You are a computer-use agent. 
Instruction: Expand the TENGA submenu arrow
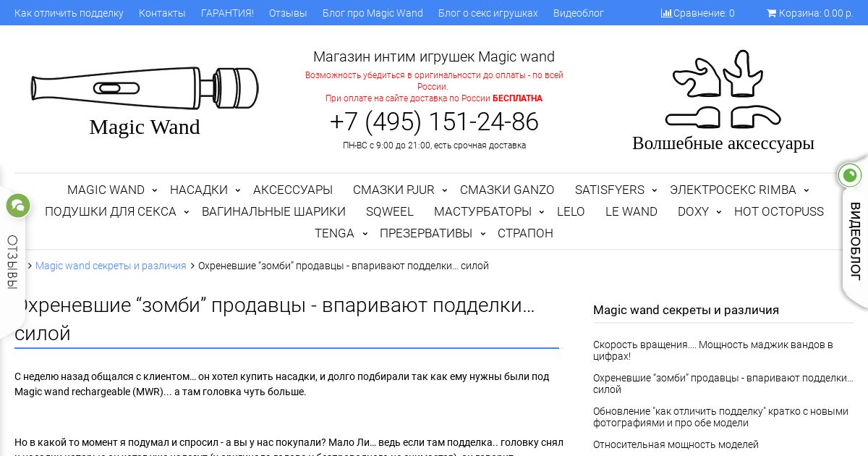364,234
